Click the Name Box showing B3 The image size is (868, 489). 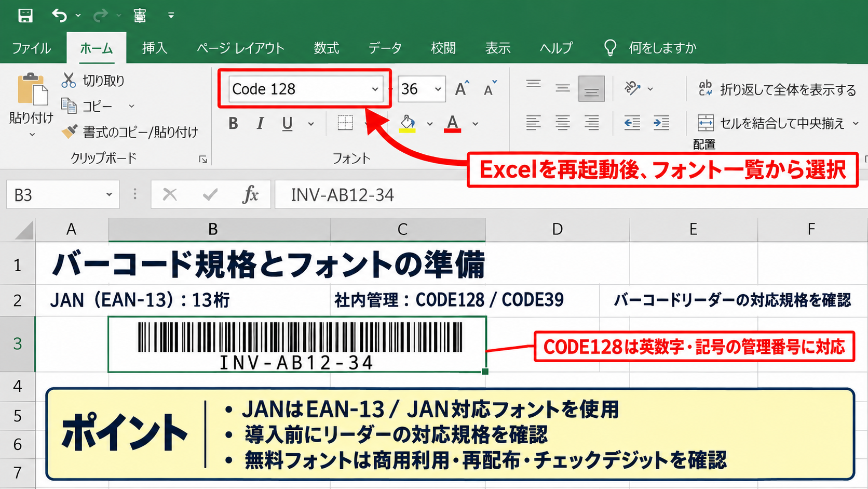[x=63, y=195]
